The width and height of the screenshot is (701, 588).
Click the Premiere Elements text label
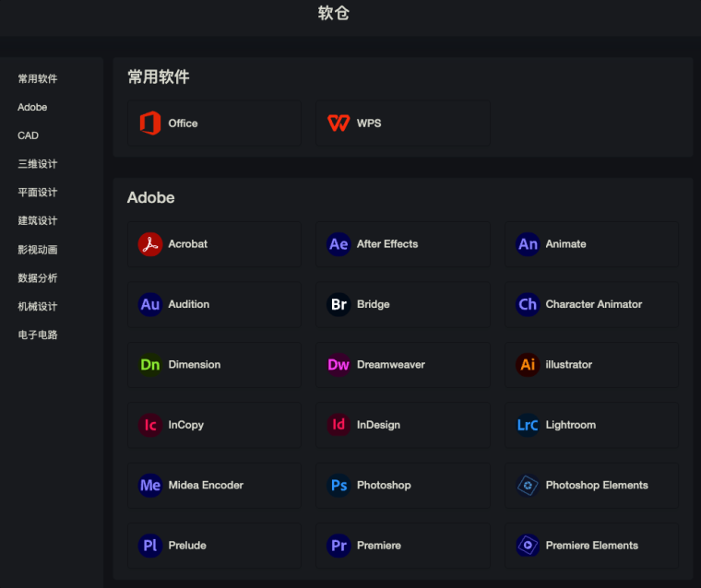591,546
